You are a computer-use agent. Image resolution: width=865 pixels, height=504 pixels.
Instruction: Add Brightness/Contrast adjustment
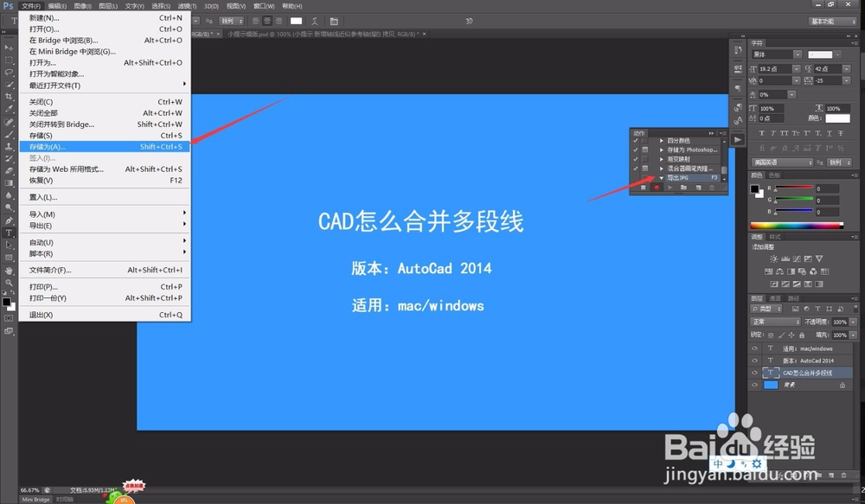774,258
